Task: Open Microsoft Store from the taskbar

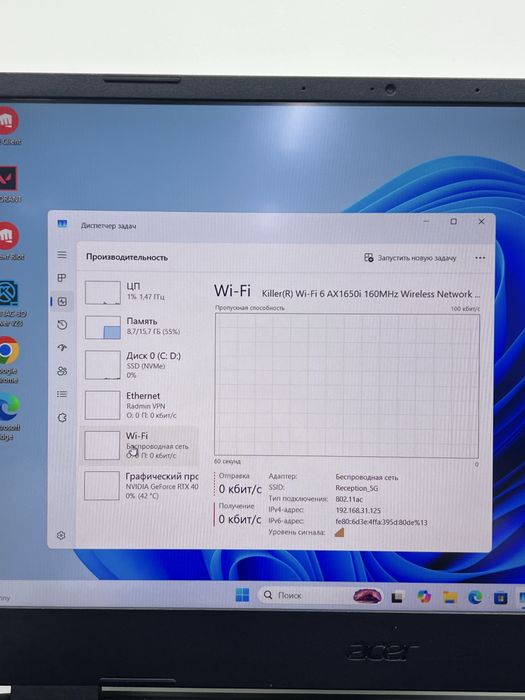Action: tap(500, 598)
